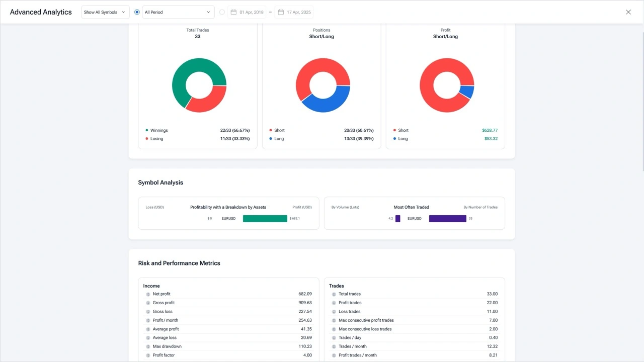Click the Short legend entry under Positions
Screen dimensions: 644x362
(279, 130)
